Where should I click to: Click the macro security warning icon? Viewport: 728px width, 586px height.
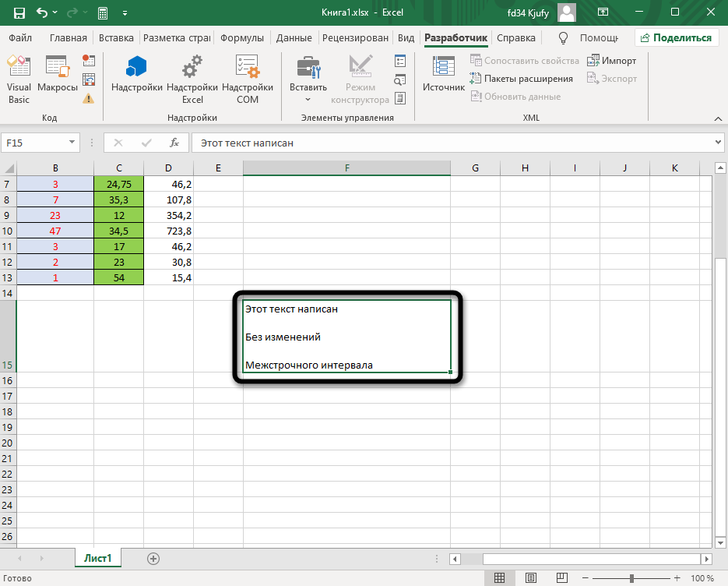pyautogui.click(x=89, y=98)
